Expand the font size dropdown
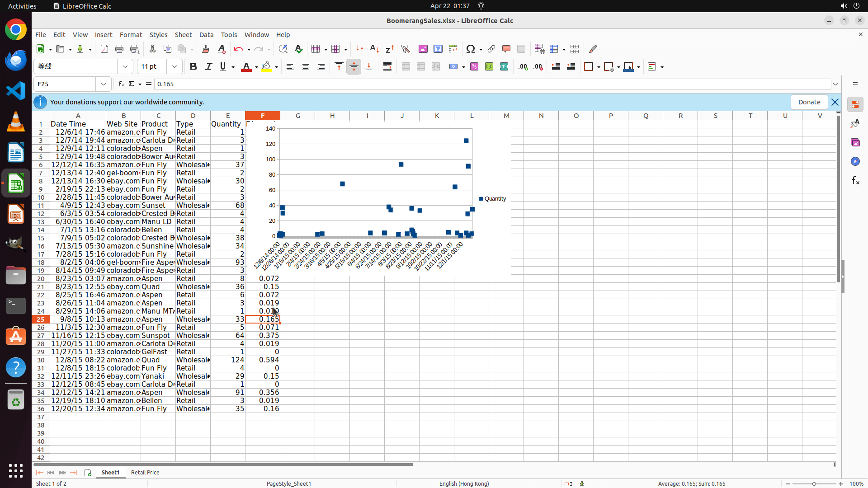This screenshot has width=868, height=488. point(175,67)
